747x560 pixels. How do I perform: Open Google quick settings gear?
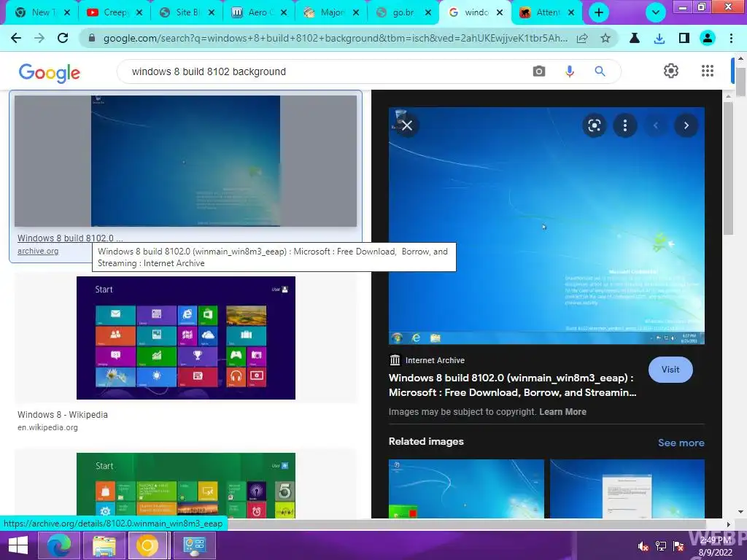pos(671,71)
